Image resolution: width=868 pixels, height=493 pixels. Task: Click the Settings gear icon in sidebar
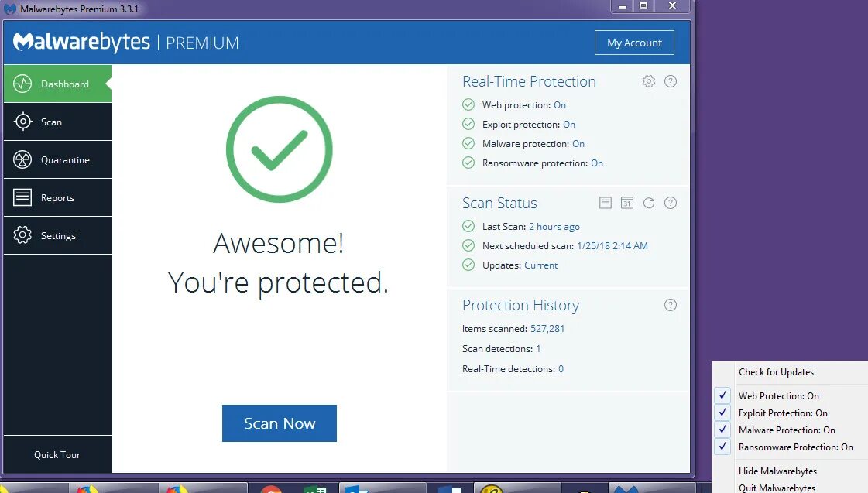coord(22,235)
